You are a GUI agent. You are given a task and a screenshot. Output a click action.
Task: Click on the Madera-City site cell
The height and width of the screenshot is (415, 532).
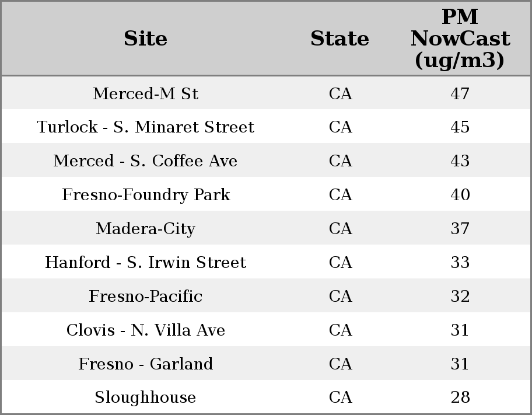coord(146,228)
